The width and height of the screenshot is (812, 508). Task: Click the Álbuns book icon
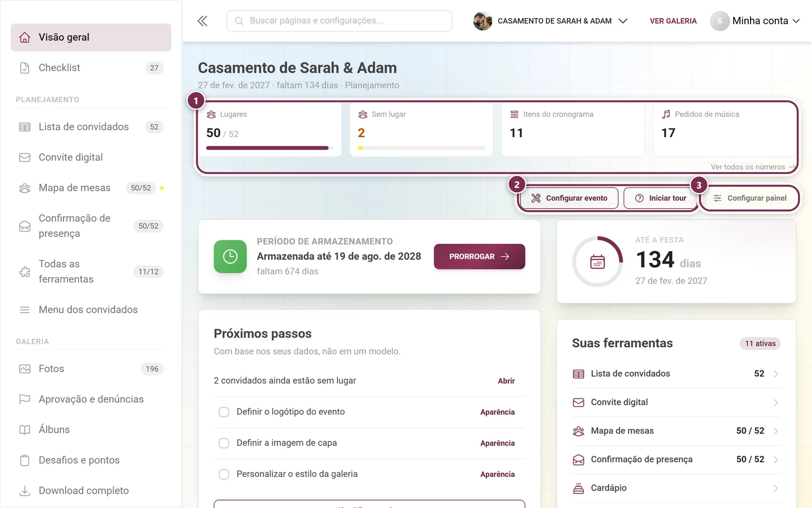25,430
